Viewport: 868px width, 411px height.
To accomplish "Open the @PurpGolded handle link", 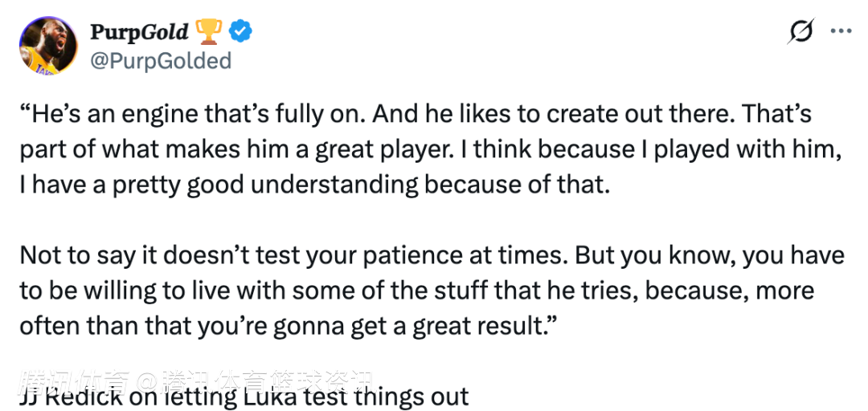I will [x=161, y=61].
